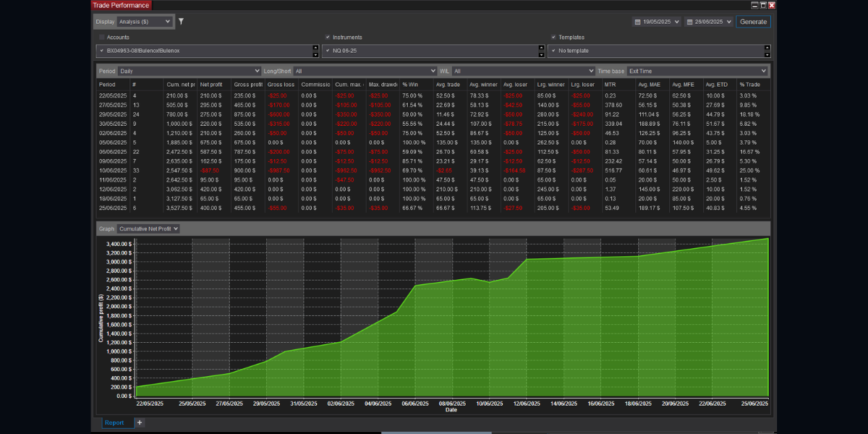Click the Lrg. winner column header

pyautogui.click(x=551, y=85)
